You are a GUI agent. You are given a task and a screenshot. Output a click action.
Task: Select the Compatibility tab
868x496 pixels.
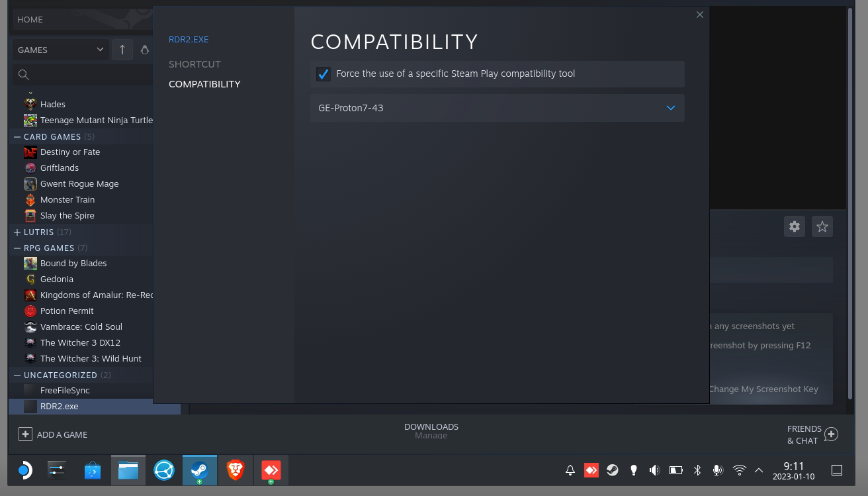204,84
